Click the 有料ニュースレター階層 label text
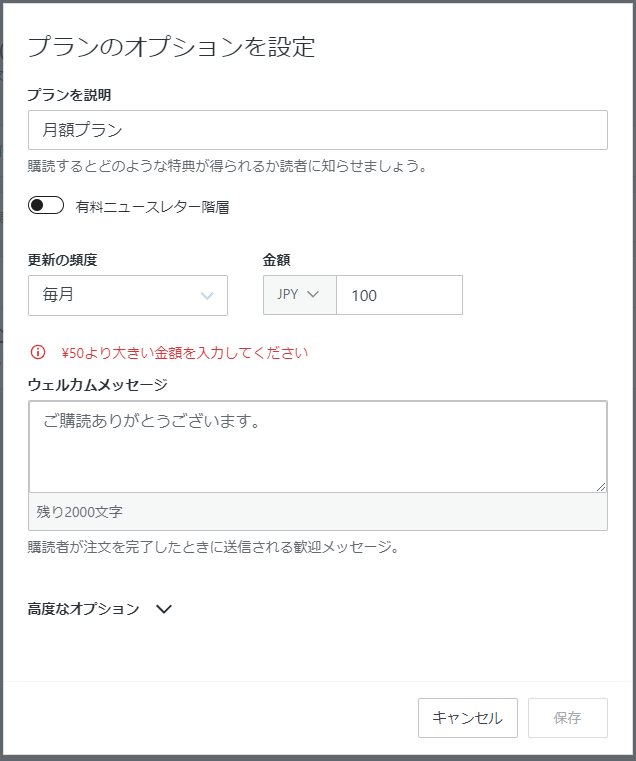Image resolution: width=636 pixels, height=761 pixels. pos(153,207)
